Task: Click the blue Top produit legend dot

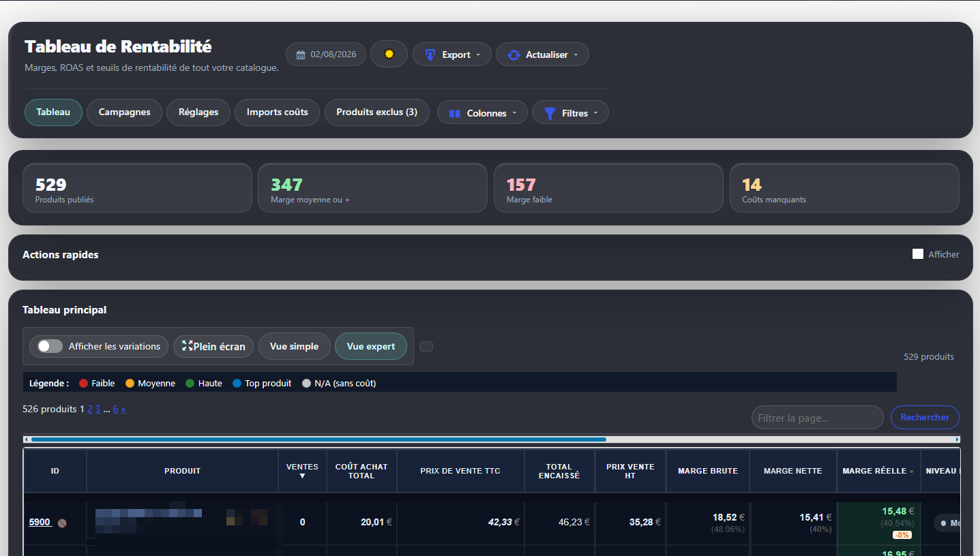Action: point(237,384)
